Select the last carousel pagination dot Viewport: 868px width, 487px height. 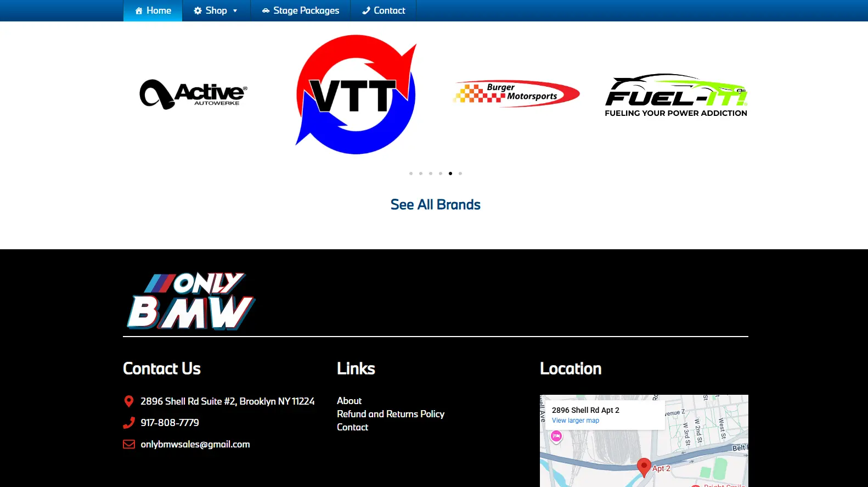coord(460,173)
